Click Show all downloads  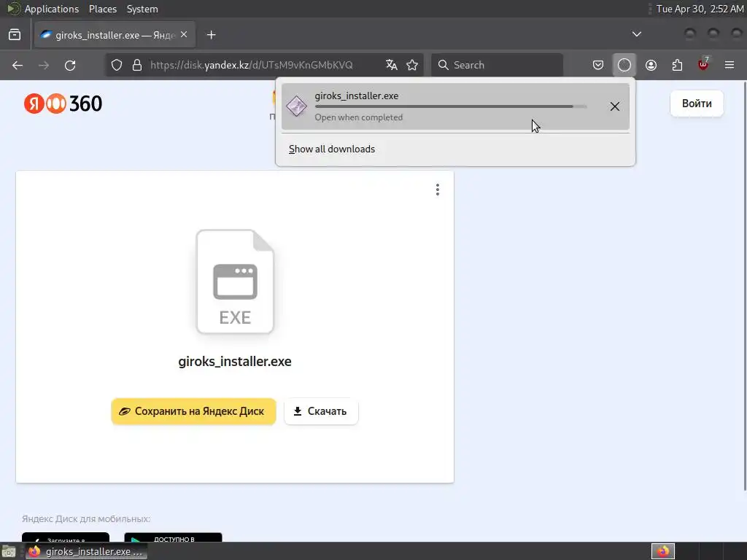[x=332, y=149]
